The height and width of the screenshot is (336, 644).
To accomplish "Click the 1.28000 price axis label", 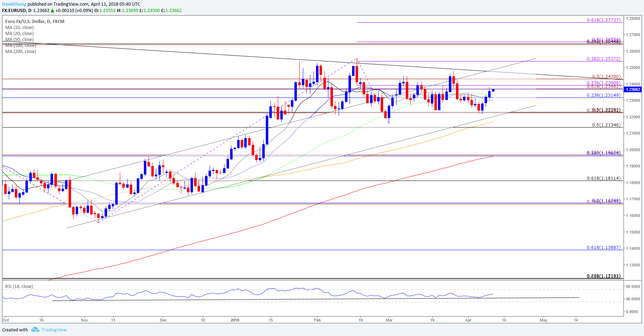I will point(632,18).
